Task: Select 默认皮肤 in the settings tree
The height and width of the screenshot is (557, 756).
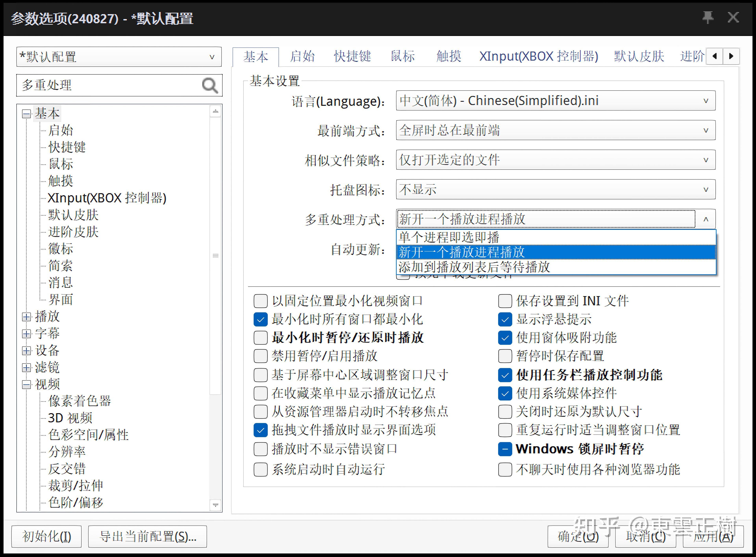Action: click(73, 215)
